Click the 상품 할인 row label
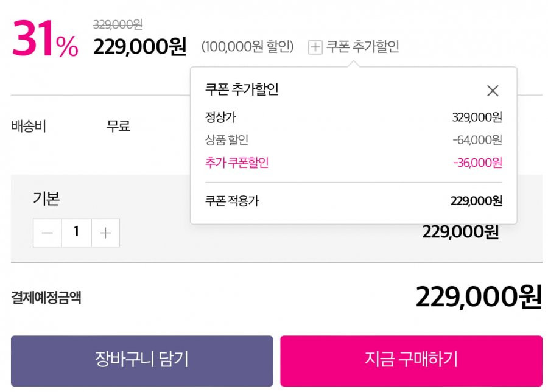The image size is (548, 392). click(227, 140)
